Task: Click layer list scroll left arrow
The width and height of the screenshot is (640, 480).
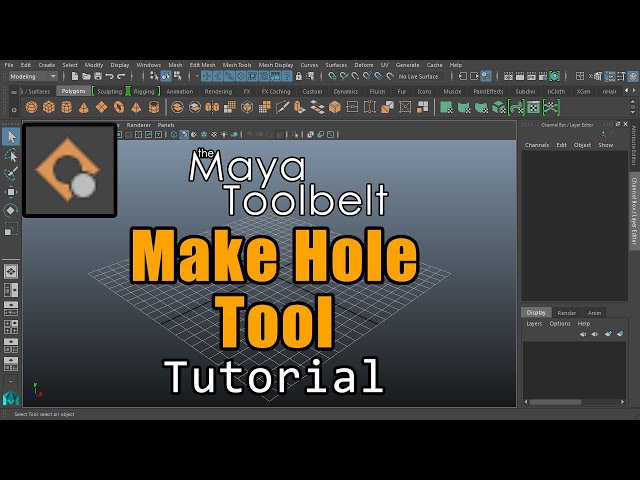Action: [526, 402]
